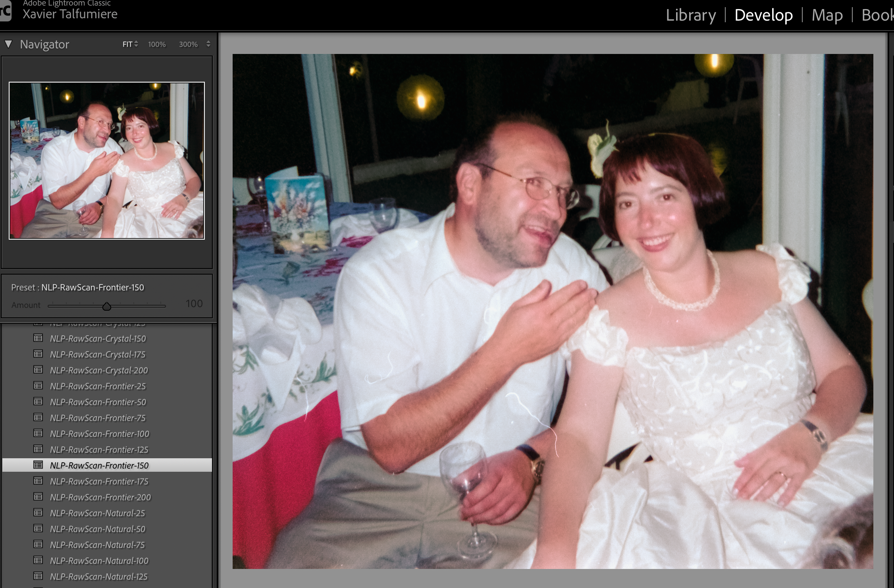This screenshot has width=894, height=588.
Task: Switch to the Map module
Action: 827,15
